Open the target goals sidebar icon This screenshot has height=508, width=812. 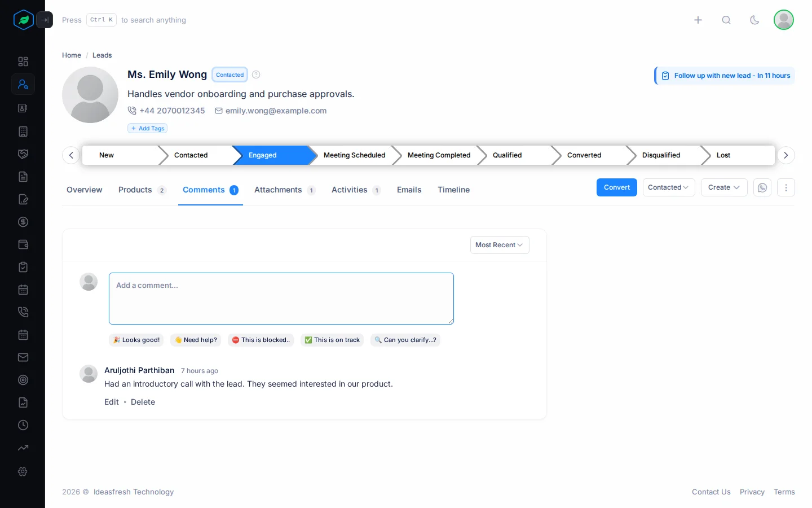[23, 380]
